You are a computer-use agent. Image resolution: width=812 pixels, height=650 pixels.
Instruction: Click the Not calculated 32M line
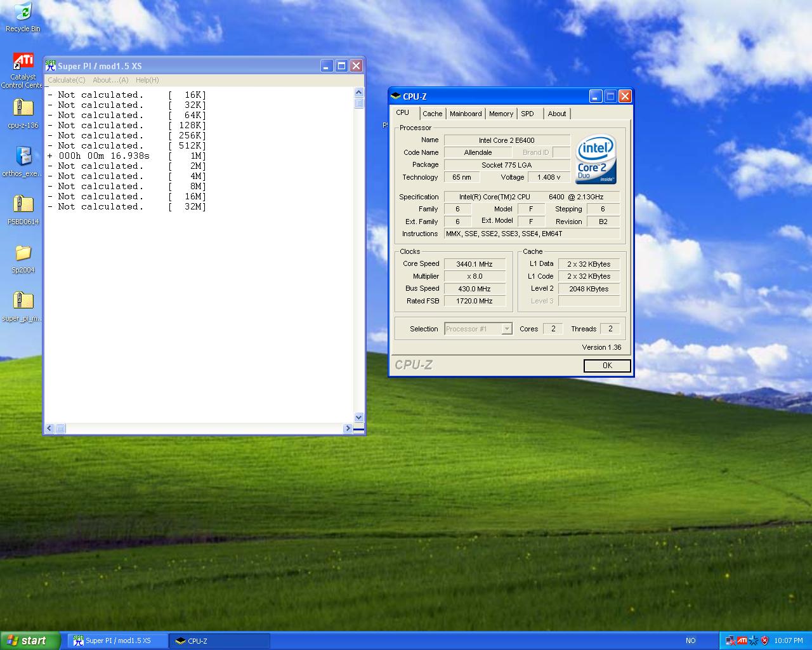coord(127,206)
